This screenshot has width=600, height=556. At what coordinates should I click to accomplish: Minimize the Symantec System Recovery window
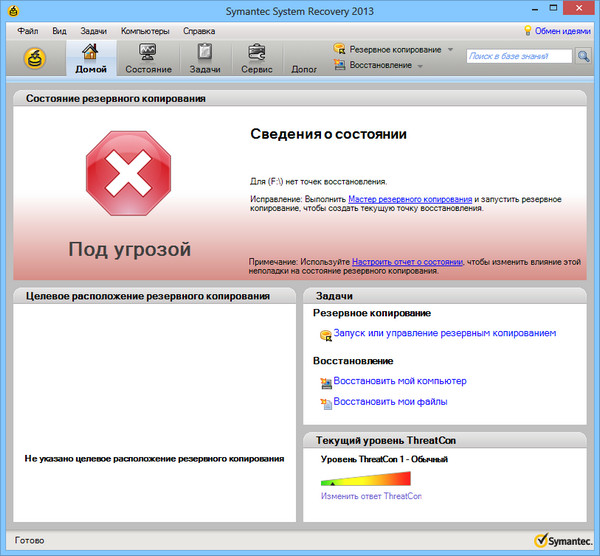(x=535, y=8)
